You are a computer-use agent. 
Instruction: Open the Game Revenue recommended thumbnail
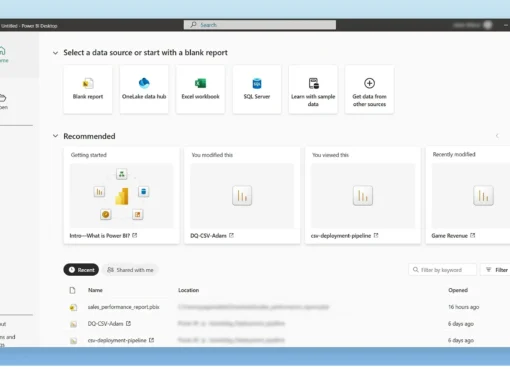click(471, 196)
